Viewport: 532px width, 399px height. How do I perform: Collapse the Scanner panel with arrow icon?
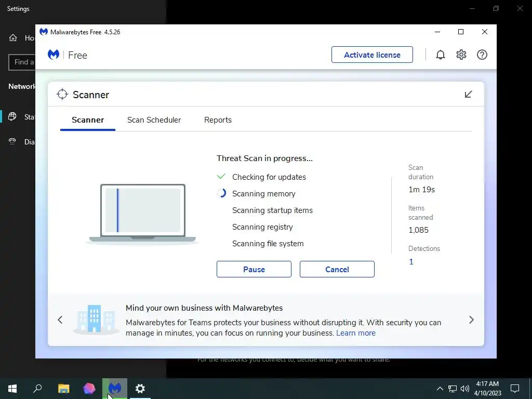[x=468, y=95]
